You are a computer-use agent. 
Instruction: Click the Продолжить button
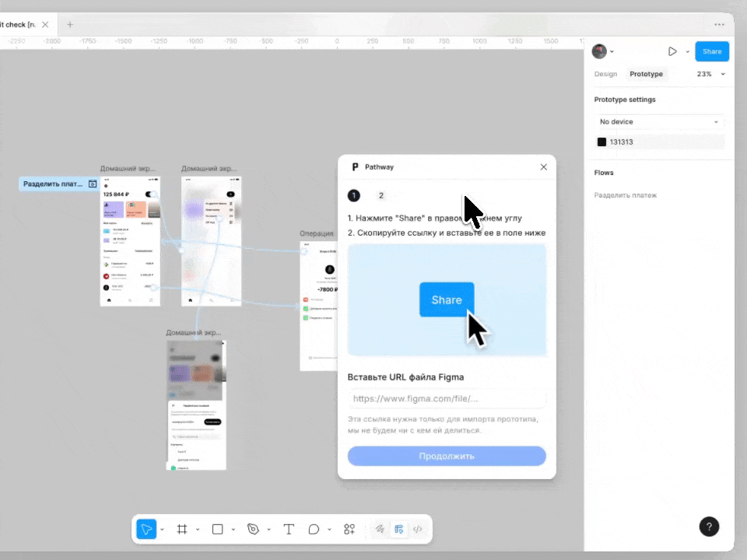(x=447, y=456)
